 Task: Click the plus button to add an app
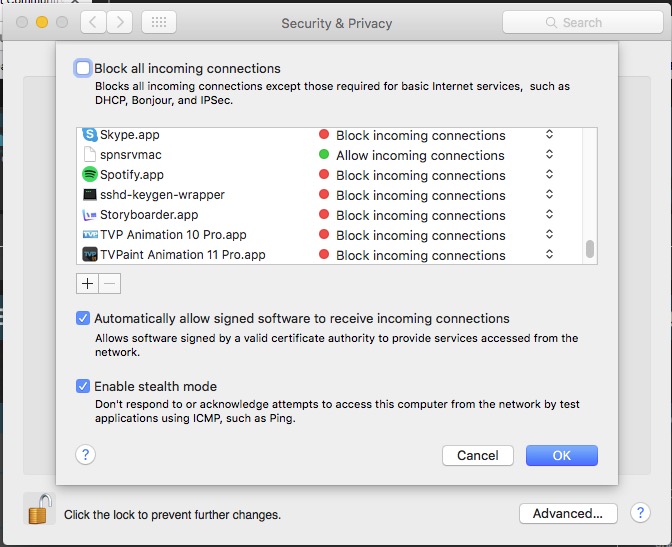pos(87,283)
